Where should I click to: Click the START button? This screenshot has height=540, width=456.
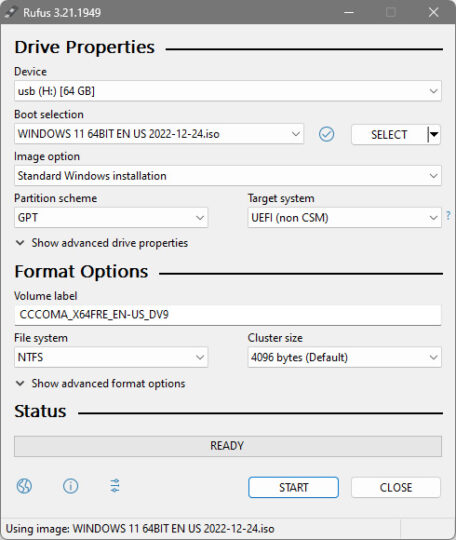[293, 487]
